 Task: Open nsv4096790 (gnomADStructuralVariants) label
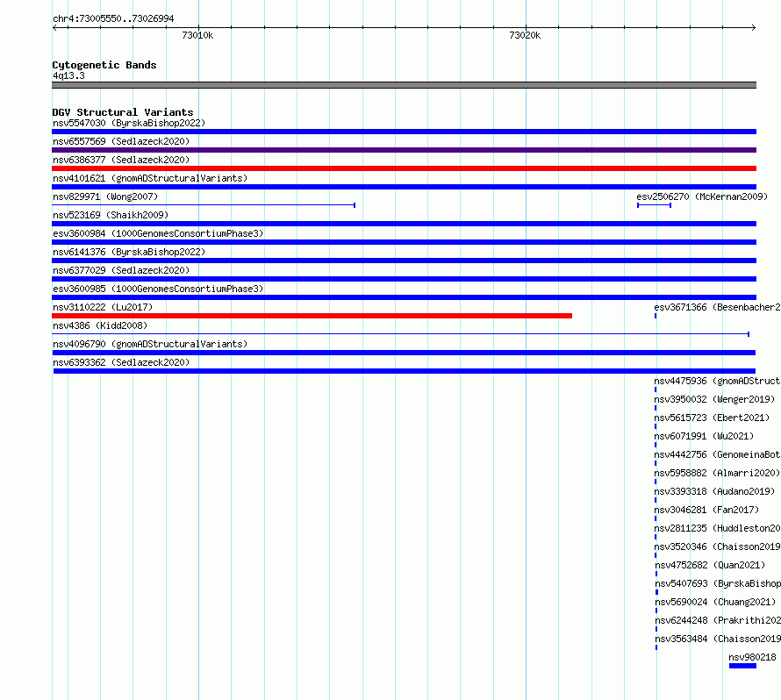(150, 344)
